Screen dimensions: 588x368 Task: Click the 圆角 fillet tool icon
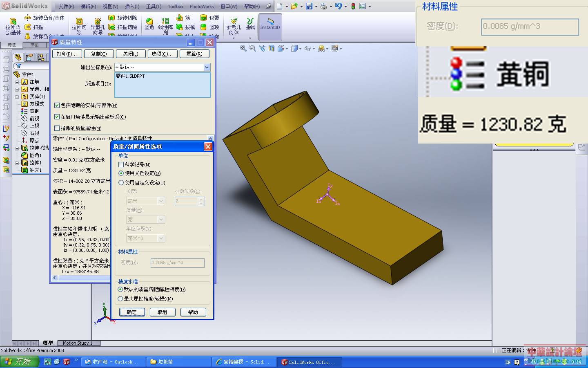coord(149,21)
